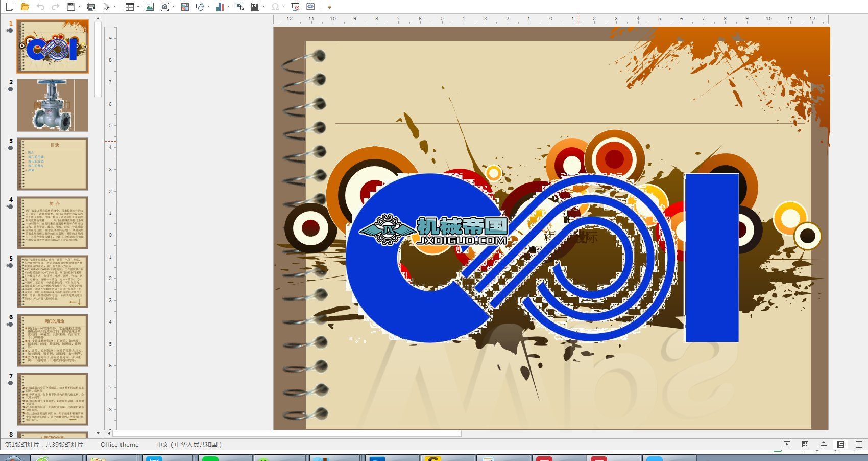This screenshot has width=868, height=461.
Task: Open the customize toolbar overflow arrow
Action: click(329, 7)
